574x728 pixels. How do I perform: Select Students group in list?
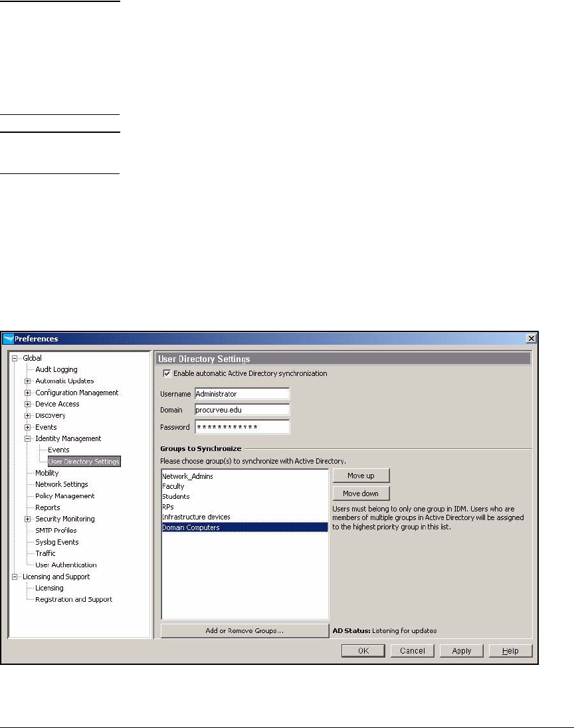pyautogui.click(x=244, y=497)
